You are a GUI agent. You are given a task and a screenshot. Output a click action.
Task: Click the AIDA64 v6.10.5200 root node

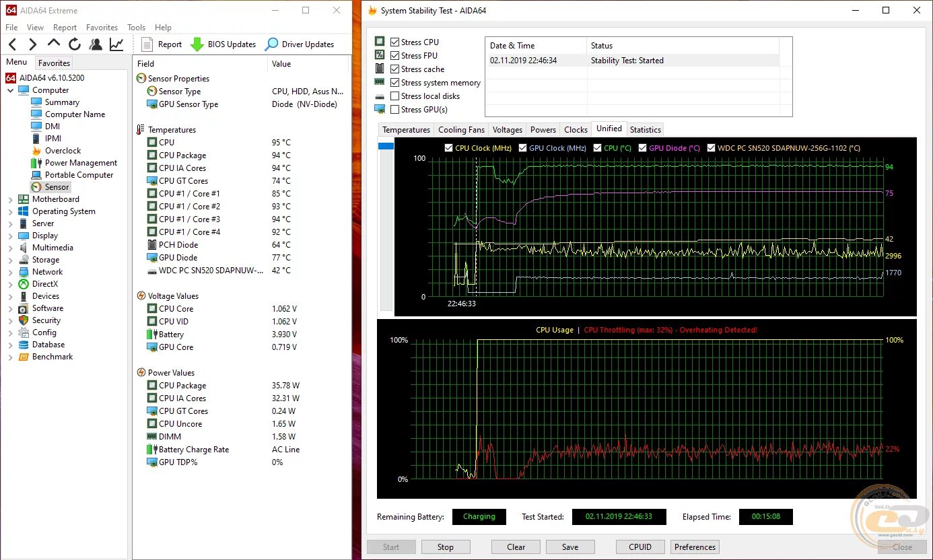51,78
